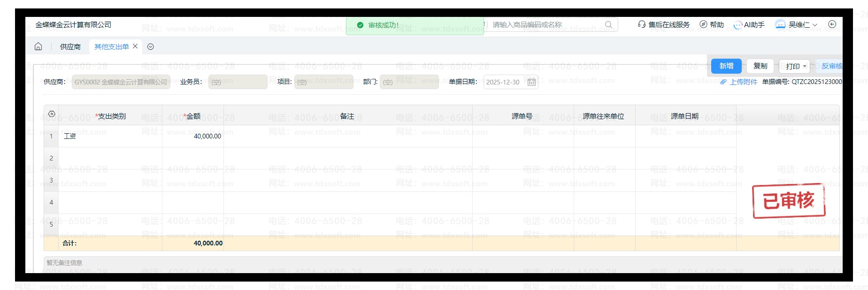Viewport: 868px width, 290px height.
Task: Switch to the 供应商 tab
Action: [70, 46]
